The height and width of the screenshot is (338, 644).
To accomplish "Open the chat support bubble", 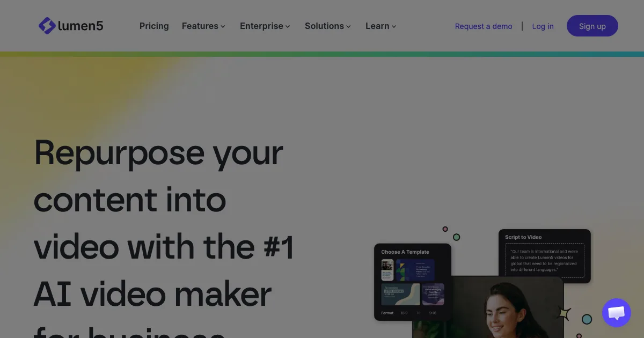I will pos(617,313).
